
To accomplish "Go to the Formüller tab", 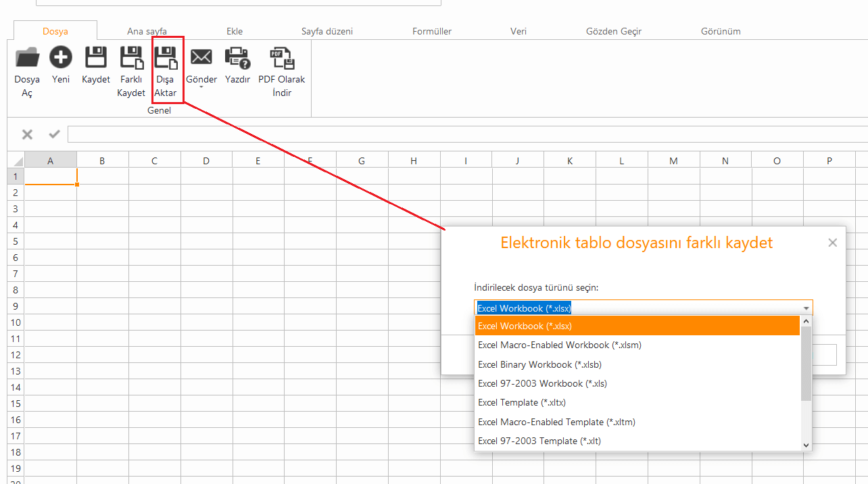I will 432,31.
